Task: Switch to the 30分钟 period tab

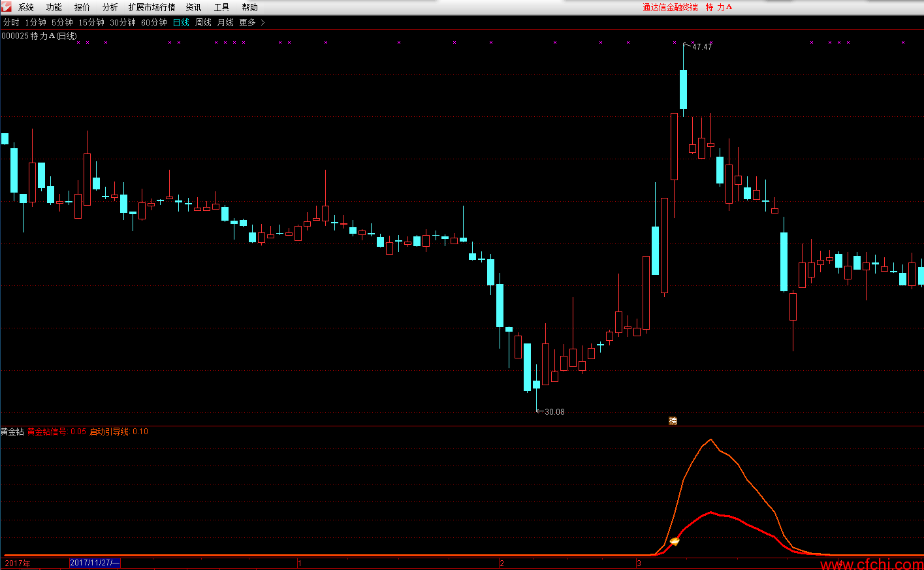Action: (x=123, y=22)
